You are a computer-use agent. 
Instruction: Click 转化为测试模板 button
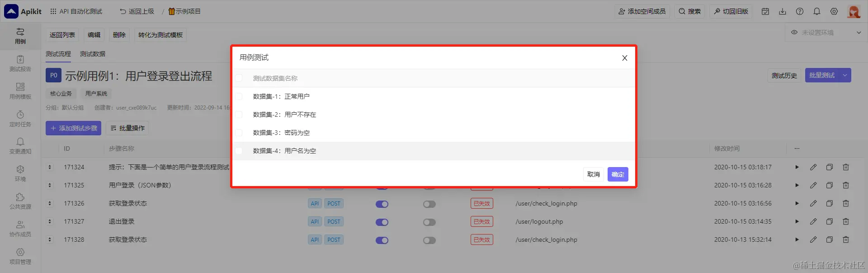160,35
